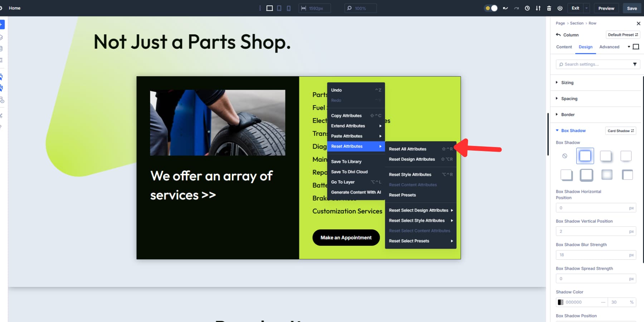Click the filter icon in settings search
This screenshot has height=322, width=644.
pos(635,64)
